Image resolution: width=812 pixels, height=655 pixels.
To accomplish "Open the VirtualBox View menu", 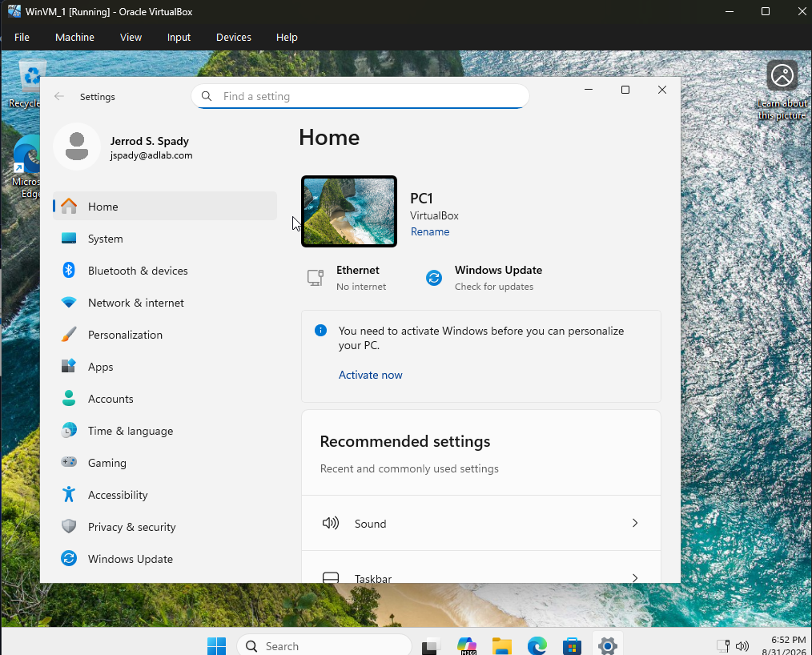I will [x=131, y=38].
